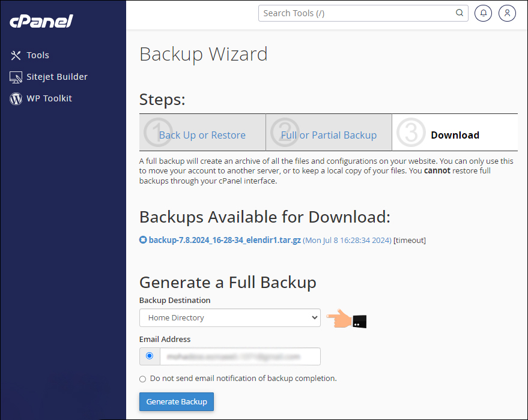This screenshot has width=528, height=420.
Task: Click the Email Address label
Action: 165,339
